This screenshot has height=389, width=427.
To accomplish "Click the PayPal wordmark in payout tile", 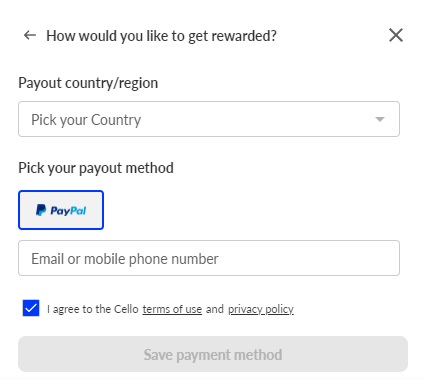I will (x=68, y=211).
